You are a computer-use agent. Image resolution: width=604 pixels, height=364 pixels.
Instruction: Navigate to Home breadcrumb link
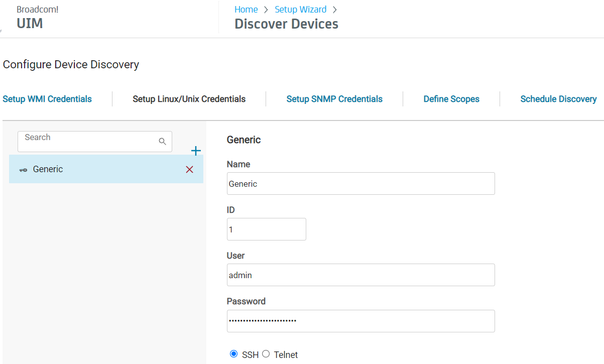point(246,10)
